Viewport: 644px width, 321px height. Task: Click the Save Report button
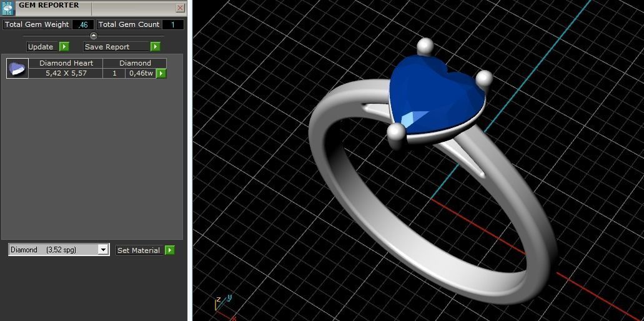pyautogui.click(x=117, y=47)
